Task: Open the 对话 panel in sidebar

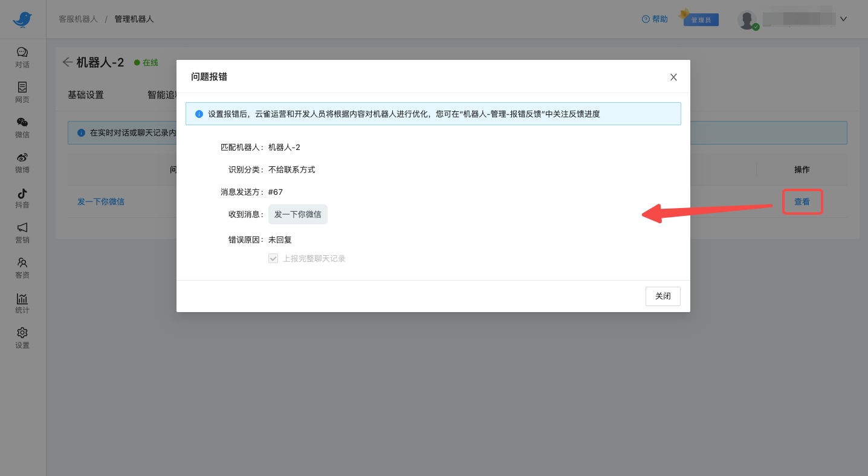Action: (22, 57)
